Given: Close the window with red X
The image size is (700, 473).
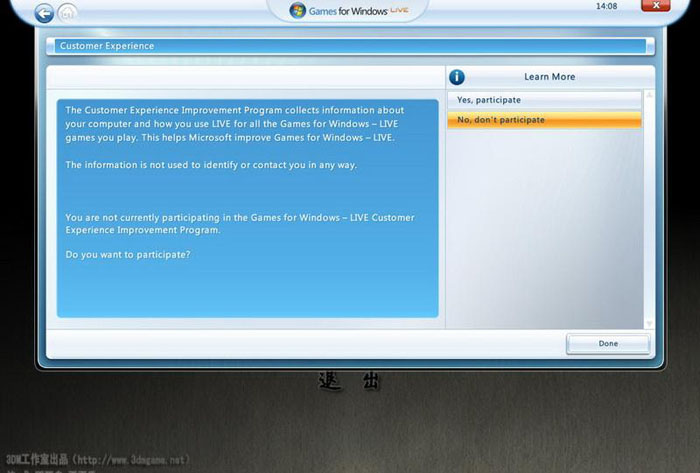Looking at the screenshot, I should (656, 5).
